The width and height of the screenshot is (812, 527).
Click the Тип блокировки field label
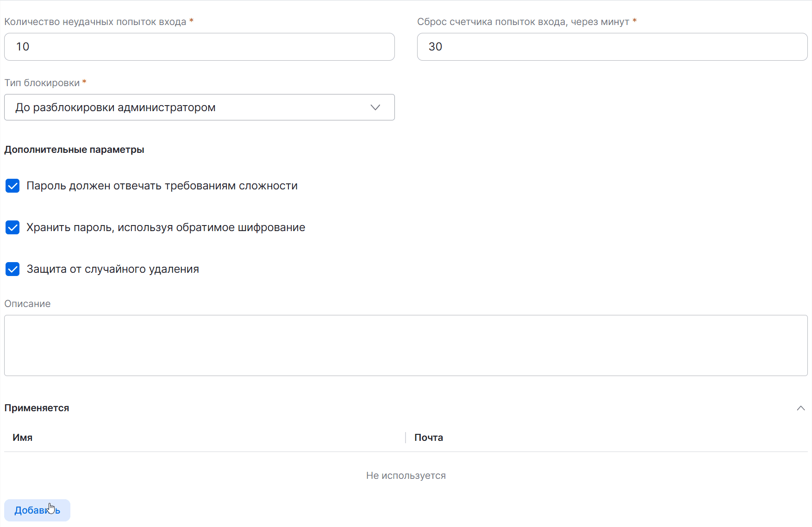click(42, 83)
